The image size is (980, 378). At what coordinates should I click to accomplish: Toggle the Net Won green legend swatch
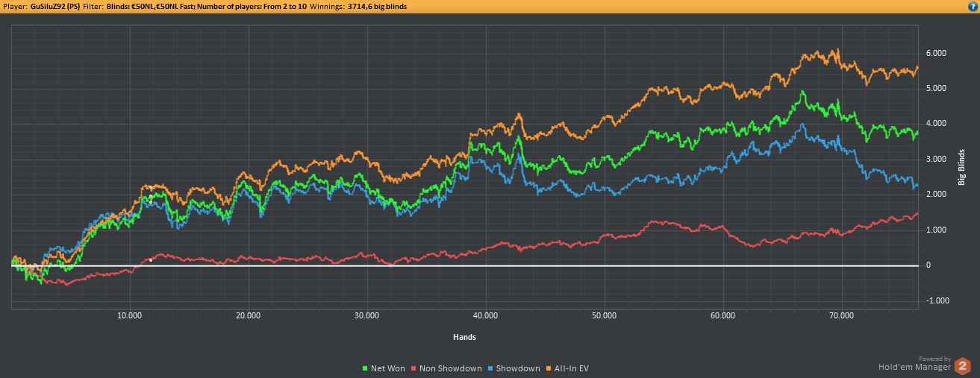365,368
